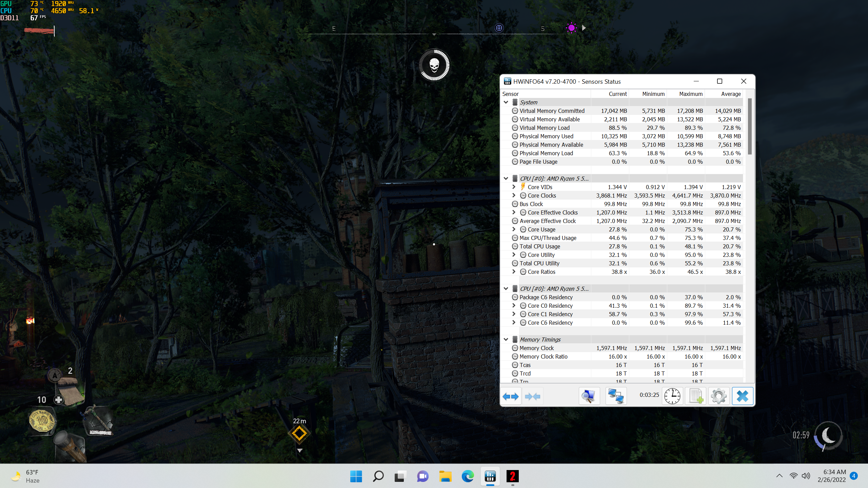
Task: Open the Windows Start menu
Action: 356,476
